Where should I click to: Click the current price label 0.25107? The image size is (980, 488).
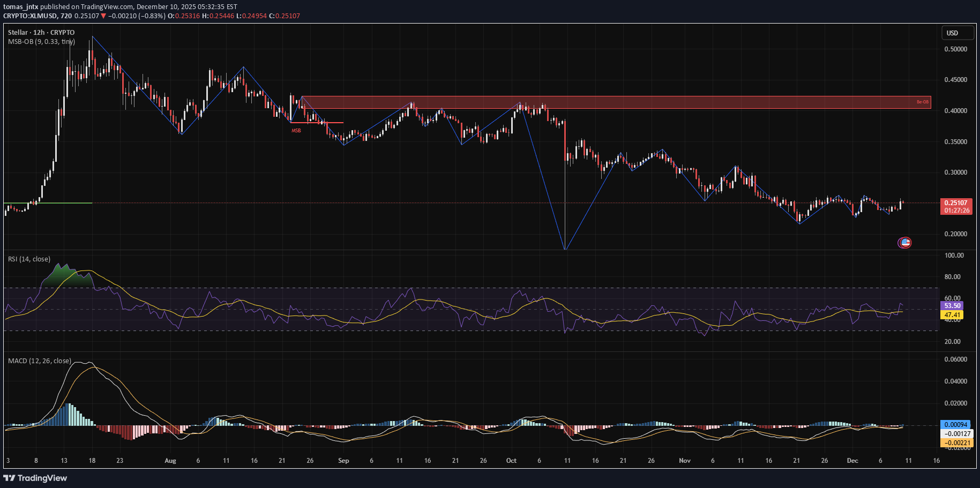tap(956, 203)
